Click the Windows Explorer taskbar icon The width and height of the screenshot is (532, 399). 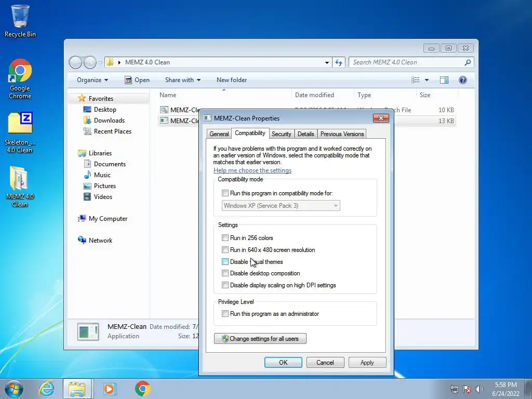(x=77, y=389)
